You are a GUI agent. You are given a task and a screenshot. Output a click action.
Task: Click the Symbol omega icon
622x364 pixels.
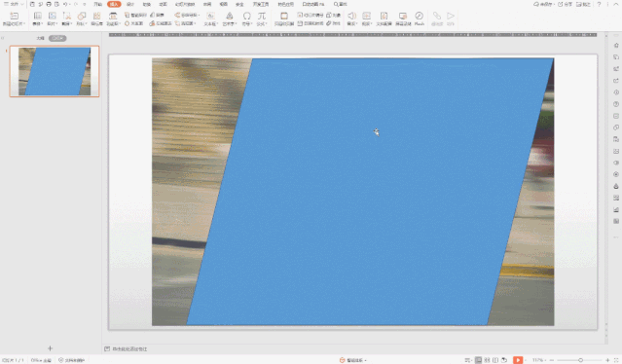246,16
